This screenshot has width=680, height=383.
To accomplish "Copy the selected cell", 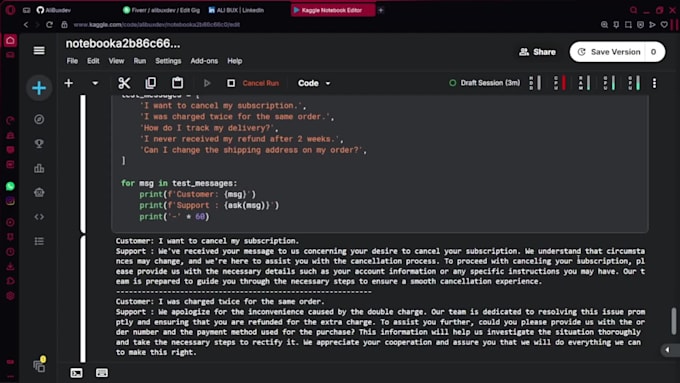I will pyautogui.click(x=150, y=83).
